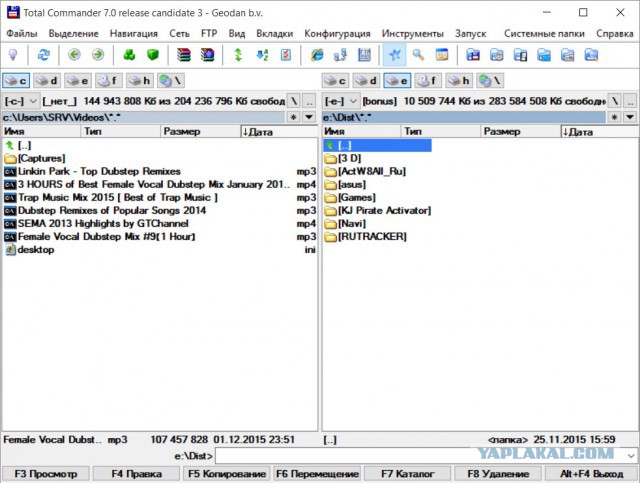This screenshot has height=483, width=640.
Task: Go forward with the green right arrow
Action: 98,55
